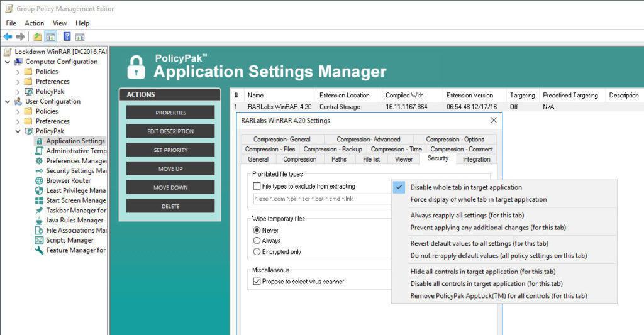Click the Lockdown WinRAR policy root icon
Screen dimensions: 644x335
point(8,52)
